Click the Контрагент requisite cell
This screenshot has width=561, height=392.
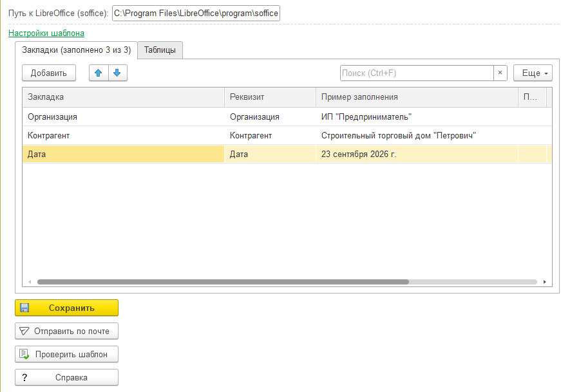click(x=270, y=136)
